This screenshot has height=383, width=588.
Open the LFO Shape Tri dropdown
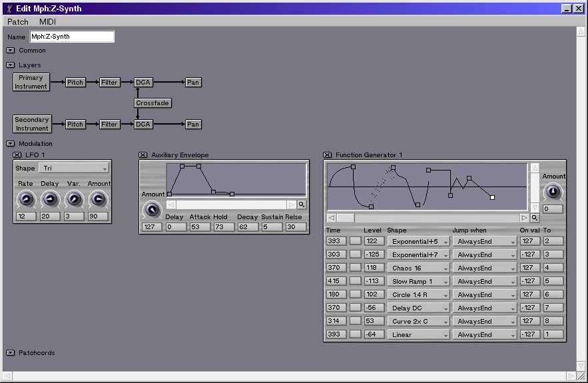(x=73, y=169)
